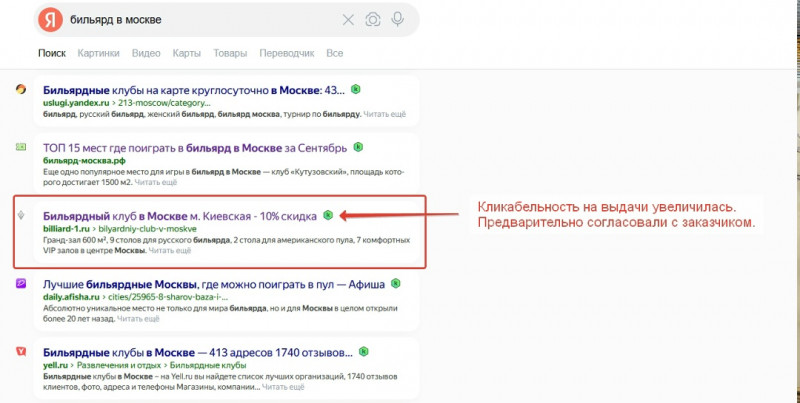Click the uslugi.yandex.ru domain link
Viewport: 800px width, 403px height.
point(76,103)
